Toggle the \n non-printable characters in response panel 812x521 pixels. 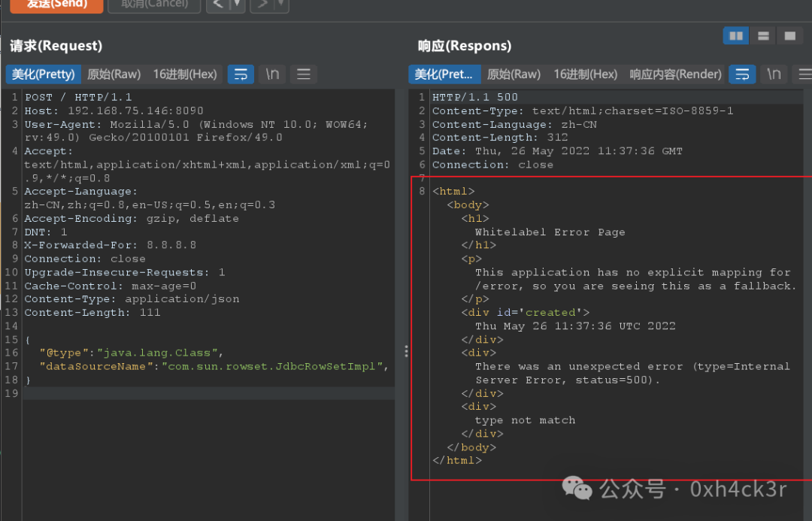(x=774, y=74)
